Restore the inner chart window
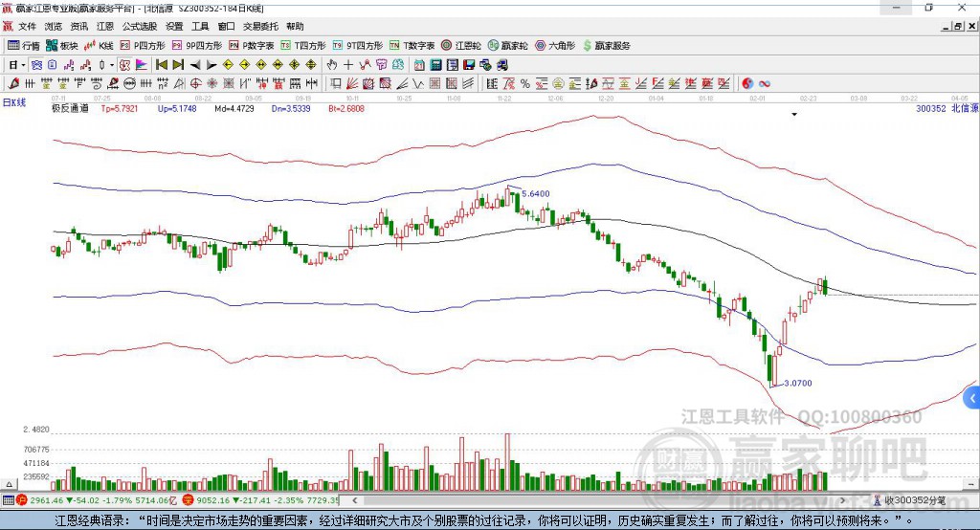Image resolution: width=980 pixels, height=530 pixels. pos(958,26)
